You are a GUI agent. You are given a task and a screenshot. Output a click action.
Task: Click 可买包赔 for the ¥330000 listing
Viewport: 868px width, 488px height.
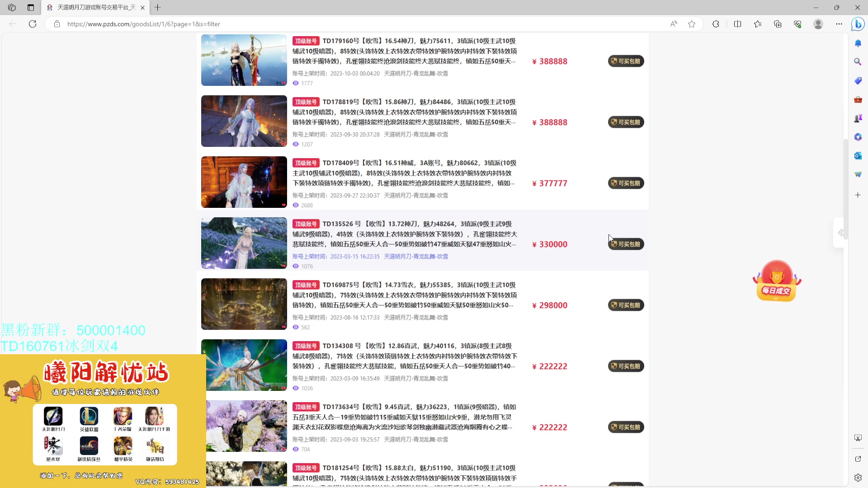click(626, 244)
